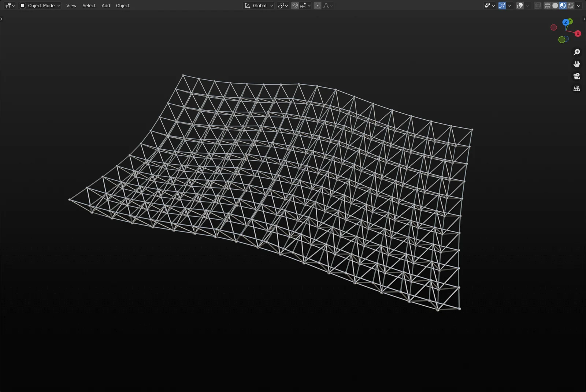Click the zoom icon in the viewport sidebar
This screenshot has height=392, width=586.
[576, 52]
